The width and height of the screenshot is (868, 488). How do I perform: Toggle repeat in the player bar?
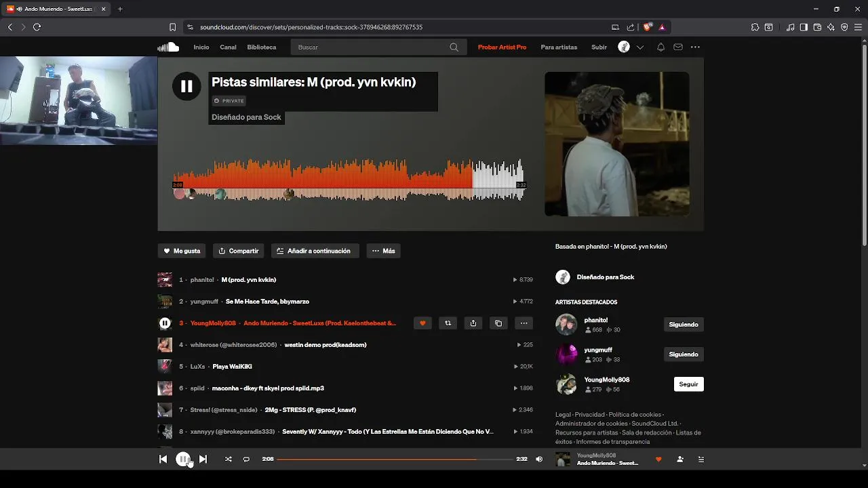coord(246,459)
